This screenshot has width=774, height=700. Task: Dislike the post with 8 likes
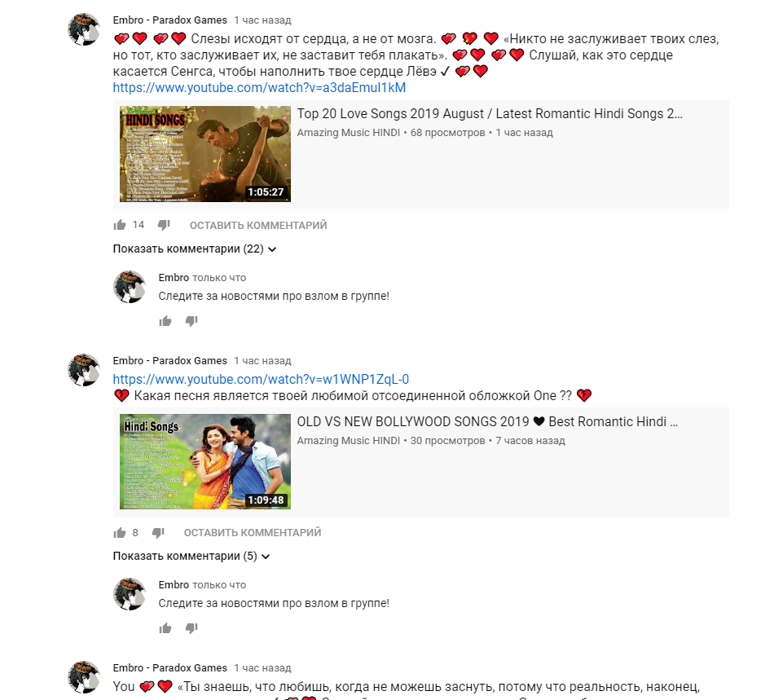[x=158, y=533]
